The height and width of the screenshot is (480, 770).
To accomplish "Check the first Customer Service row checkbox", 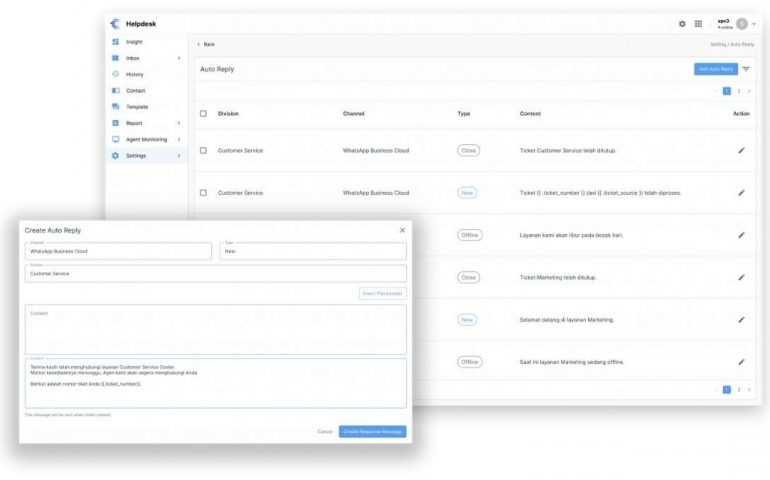I will coord(203,150).
